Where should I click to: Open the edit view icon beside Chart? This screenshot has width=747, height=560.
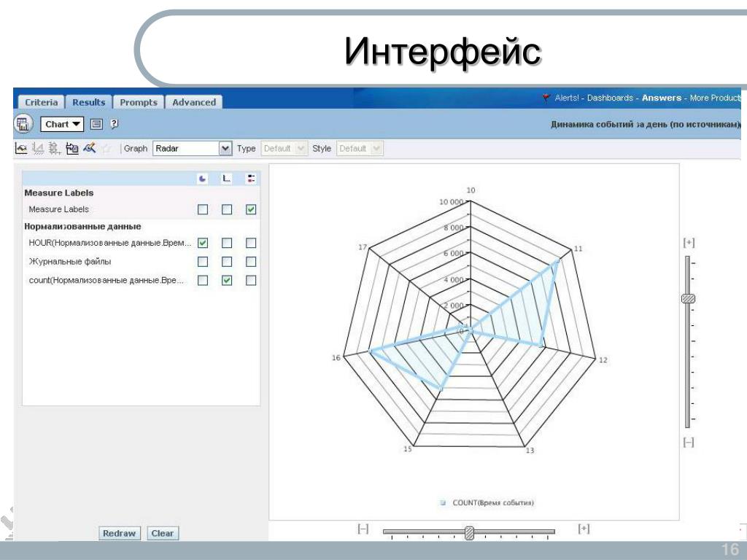96,124
